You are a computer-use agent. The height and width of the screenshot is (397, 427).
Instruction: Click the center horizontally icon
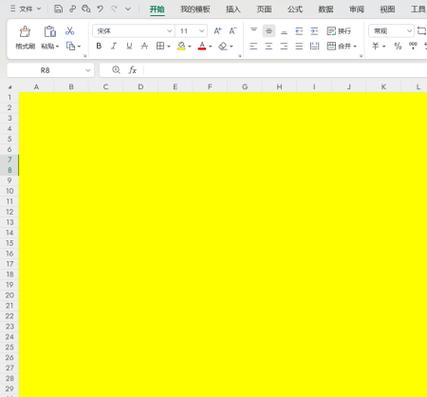pyautogui.click(x=269, y=46)
